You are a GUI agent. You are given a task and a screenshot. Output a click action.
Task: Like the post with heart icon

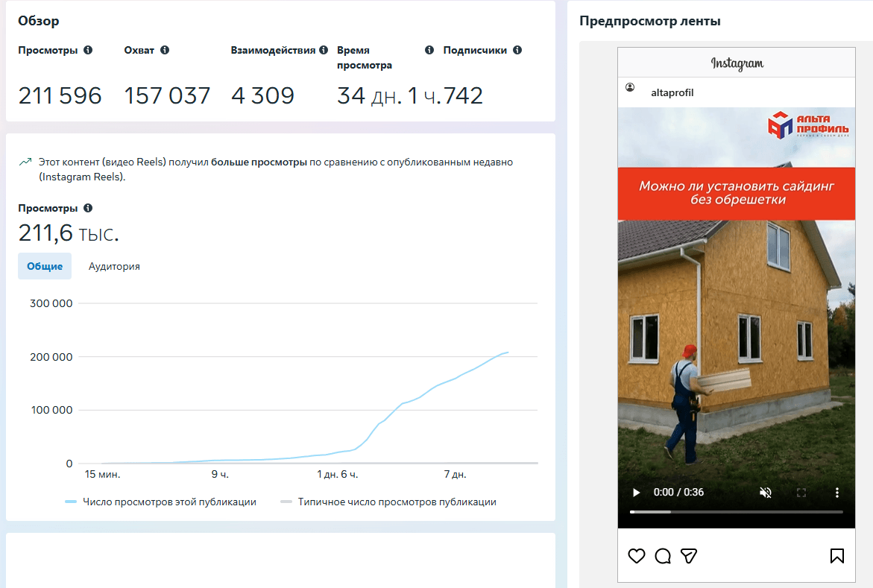[636, 556]
